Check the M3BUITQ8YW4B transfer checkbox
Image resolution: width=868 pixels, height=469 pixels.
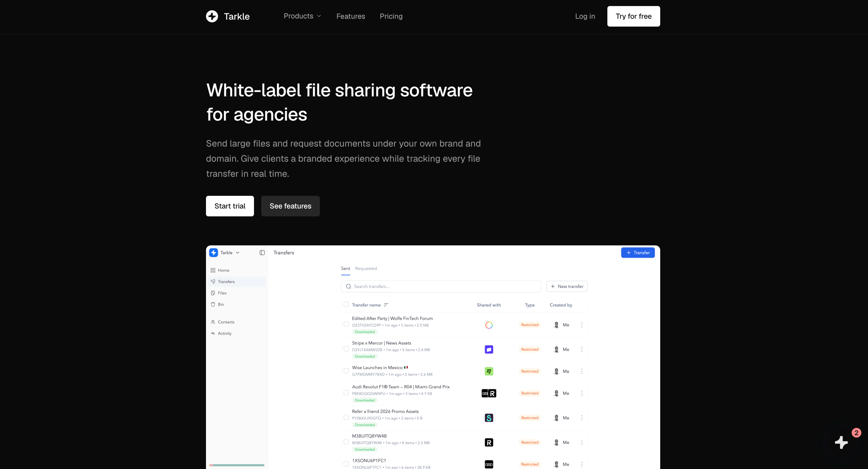[x=346, y=442]
